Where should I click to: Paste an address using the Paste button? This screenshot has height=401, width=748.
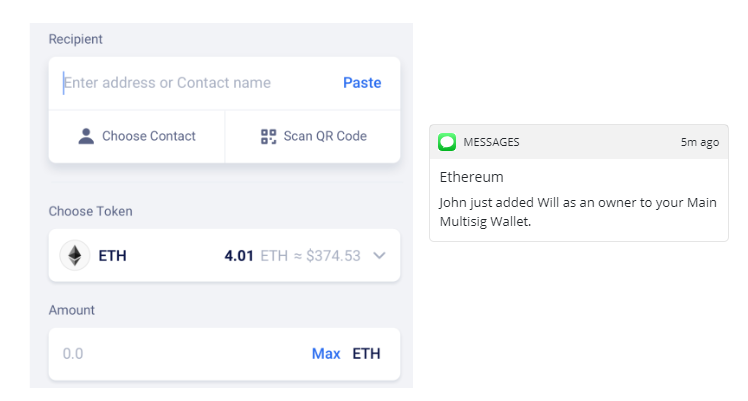tap(362, 83)
